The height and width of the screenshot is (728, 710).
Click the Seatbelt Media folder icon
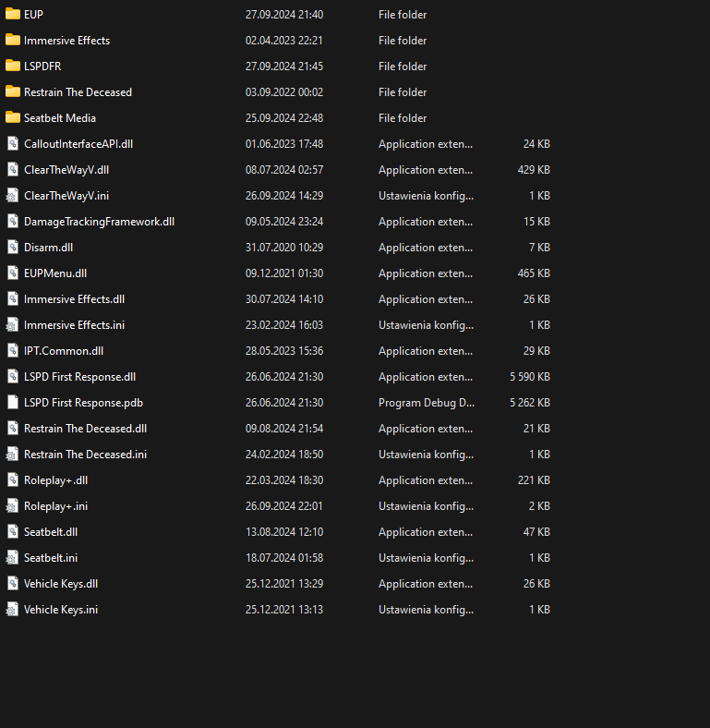pos(13,118)
